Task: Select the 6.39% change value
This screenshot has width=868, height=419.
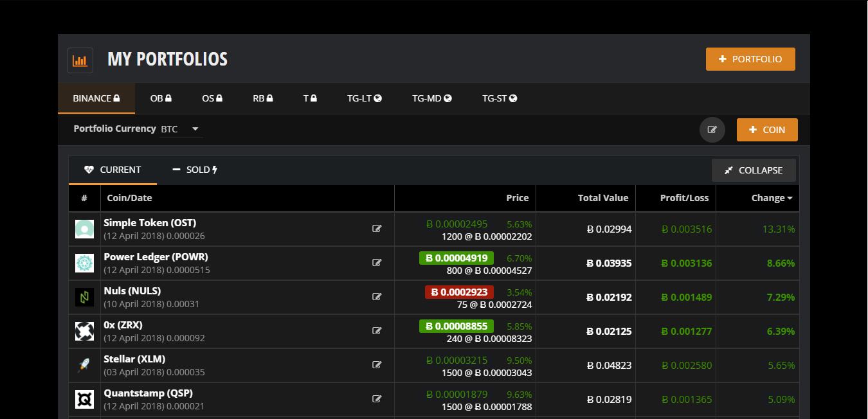Action: (x=781, y=331)
